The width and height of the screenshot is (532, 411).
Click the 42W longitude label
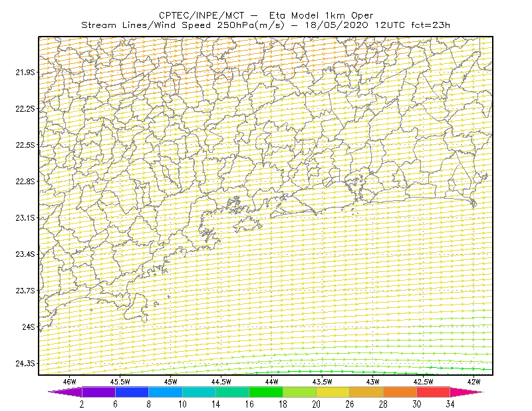(473, 382)
